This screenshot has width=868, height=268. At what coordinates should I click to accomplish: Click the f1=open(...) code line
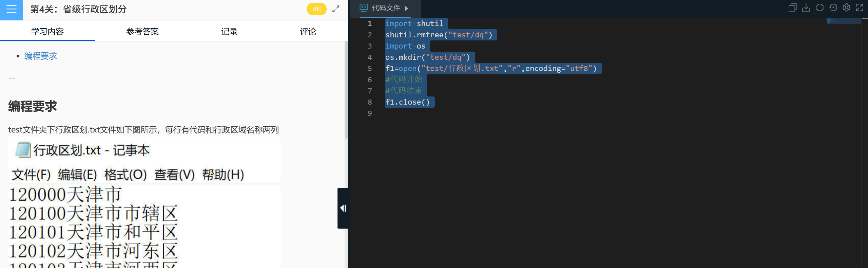coord(491,69)
